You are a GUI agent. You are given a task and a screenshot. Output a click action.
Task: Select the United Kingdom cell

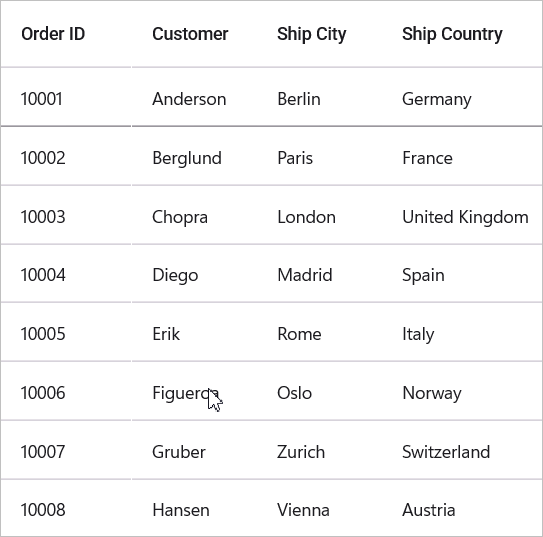(462, 215)
